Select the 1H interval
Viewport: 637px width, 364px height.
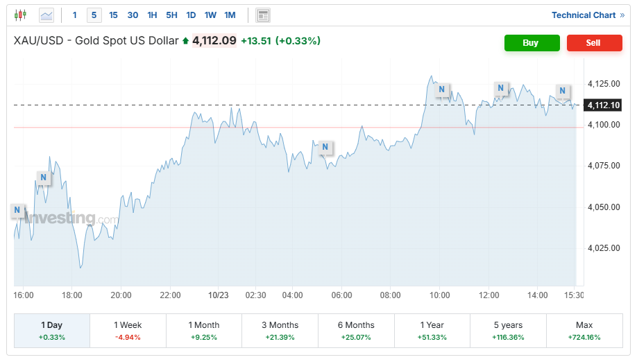pos(152,15)
